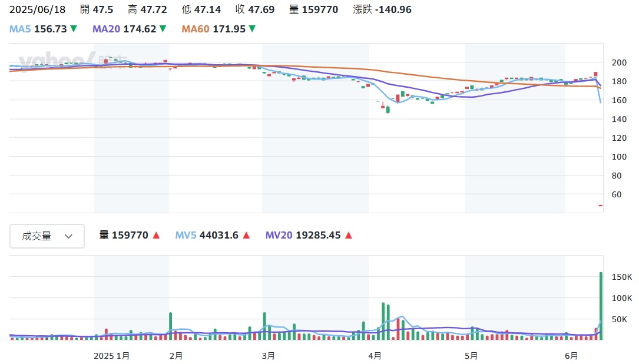Viewport: 639px width, 364px height.
Task: Click the 50K volume axis label
Action: coord(620,320)
